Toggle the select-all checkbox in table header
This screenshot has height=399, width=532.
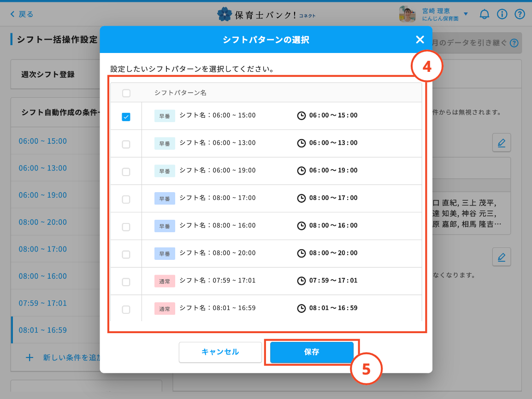pos(126,93)
